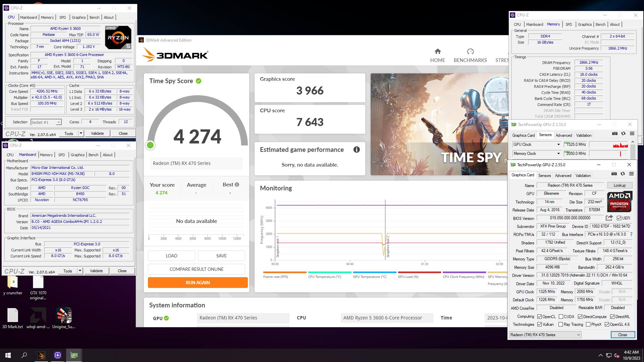Open Windows taskbar search

[24, 355]
